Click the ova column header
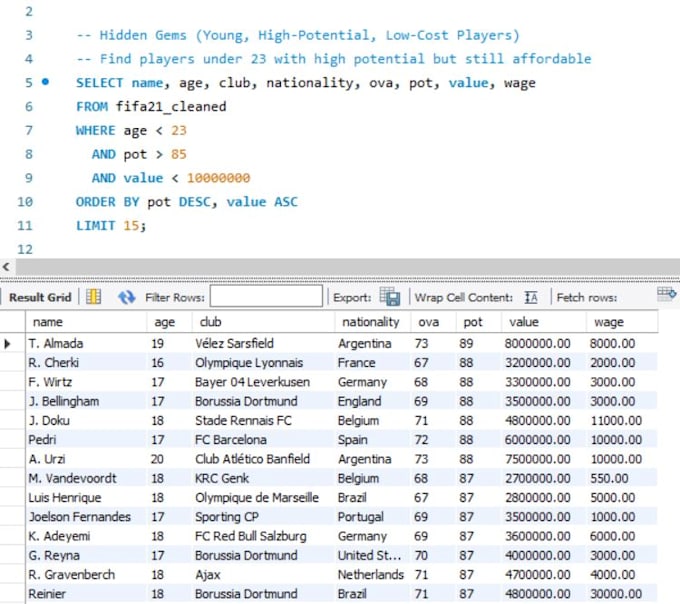Screen dimensions: 680x604 click(x=433, y=322)
